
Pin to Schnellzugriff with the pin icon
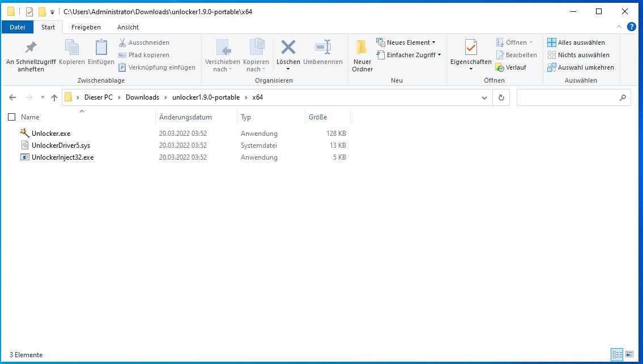(x=31, y=48)
